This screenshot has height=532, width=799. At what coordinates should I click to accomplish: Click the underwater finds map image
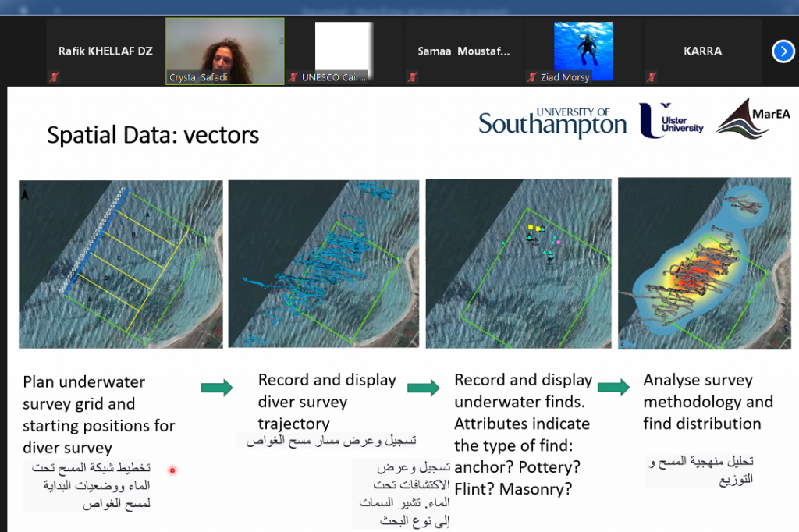pos(518,264)
